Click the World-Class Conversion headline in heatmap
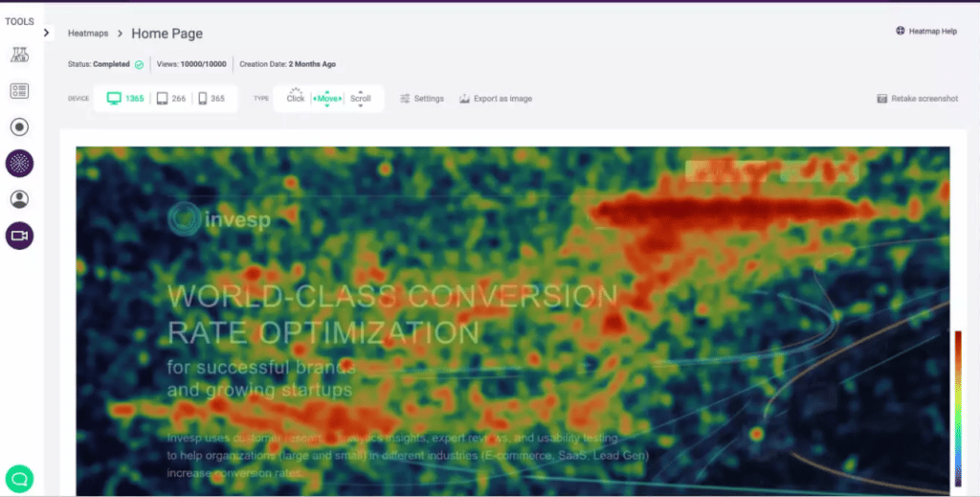 [392, 314]
